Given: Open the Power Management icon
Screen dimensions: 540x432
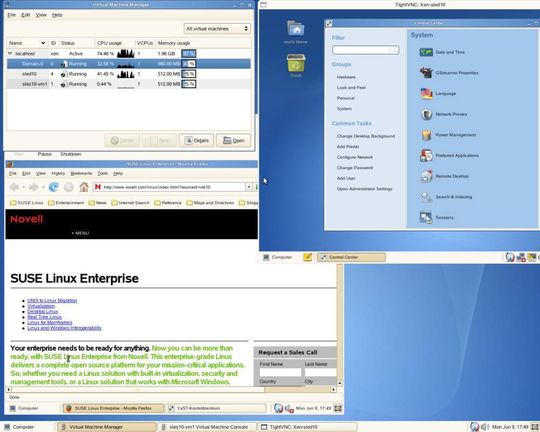Looking at the screenshot, I should coord(448,135).
